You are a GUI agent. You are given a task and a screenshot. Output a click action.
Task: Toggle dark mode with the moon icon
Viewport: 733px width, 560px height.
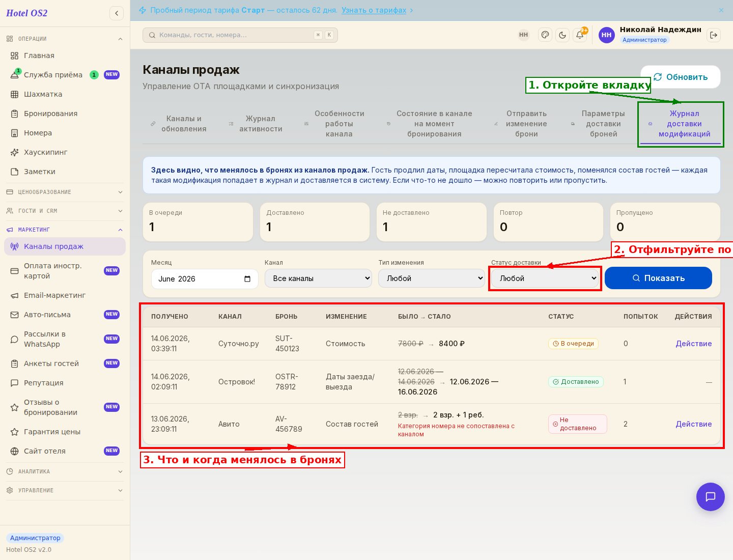coord(562,35)
